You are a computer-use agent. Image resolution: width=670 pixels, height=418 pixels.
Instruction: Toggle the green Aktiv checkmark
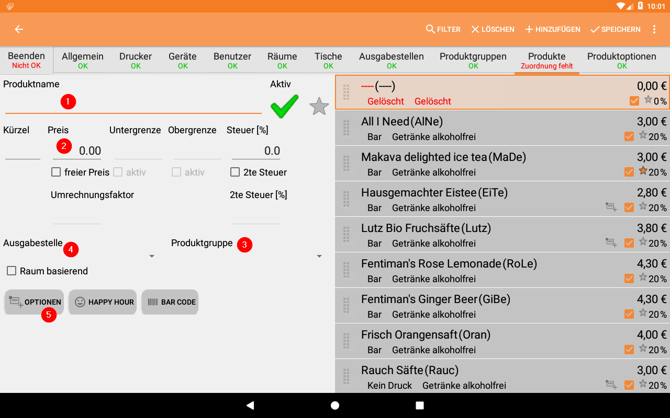[284, 105]
